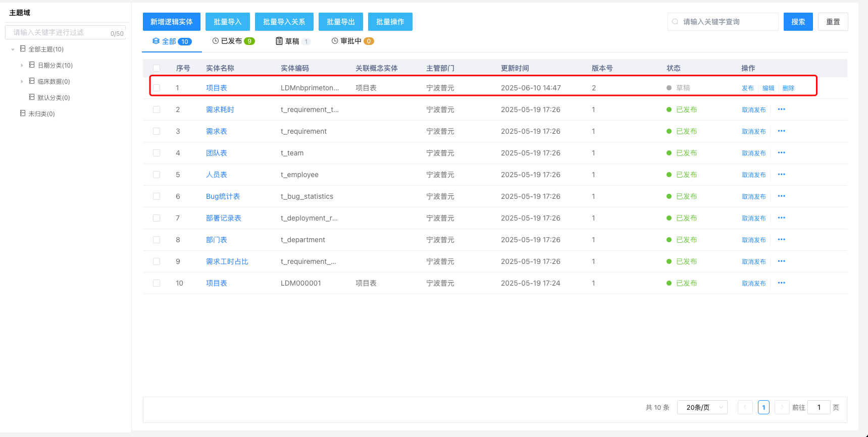
Task: Collapse the 全部主题 tree node
Action: (x=13, y=49)
